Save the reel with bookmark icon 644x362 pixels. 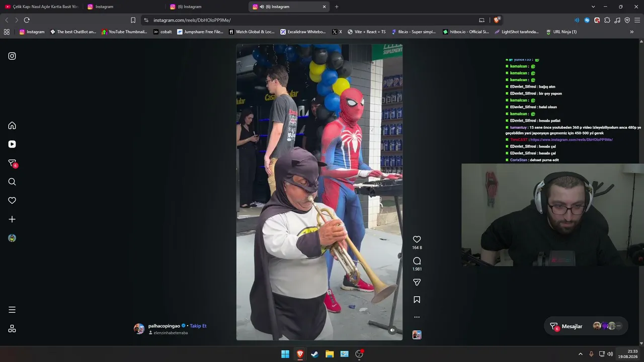coord(417,300)
